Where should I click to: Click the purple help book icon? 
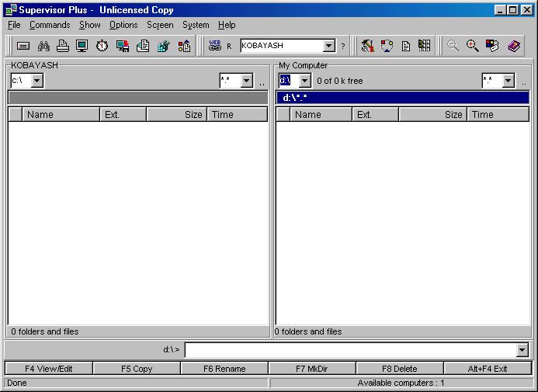coord(513,46)
